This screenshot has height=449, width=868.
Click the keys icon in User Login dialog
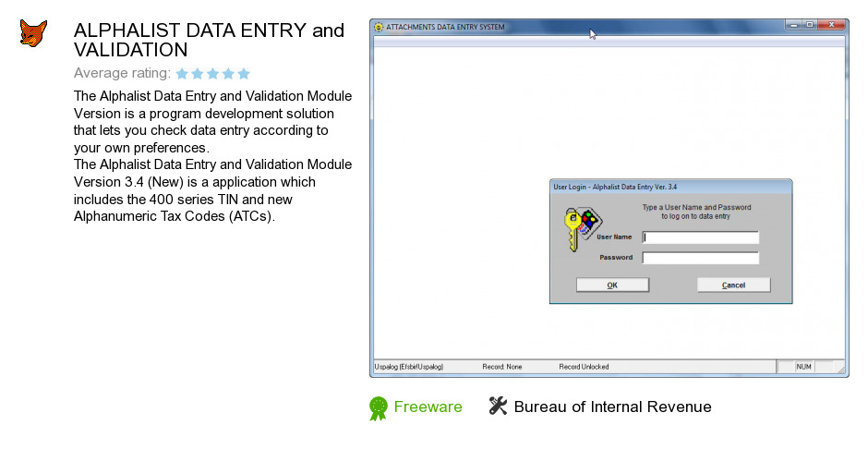point(583,228)
